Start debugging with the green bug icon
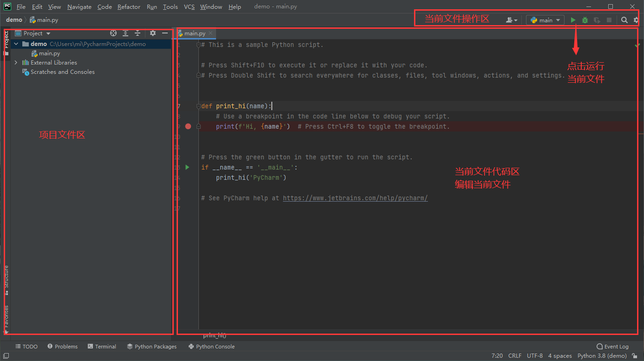Viewport: 644px width, 361px height. (x=585, y=20)
